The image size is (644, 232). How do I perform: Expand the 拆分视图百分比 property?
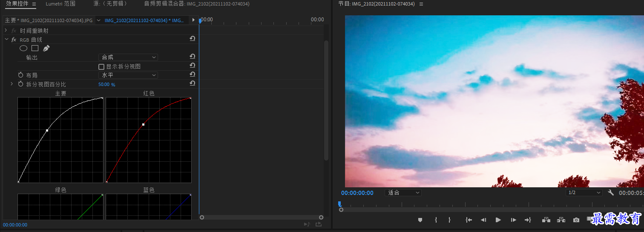tap(12, 84)
